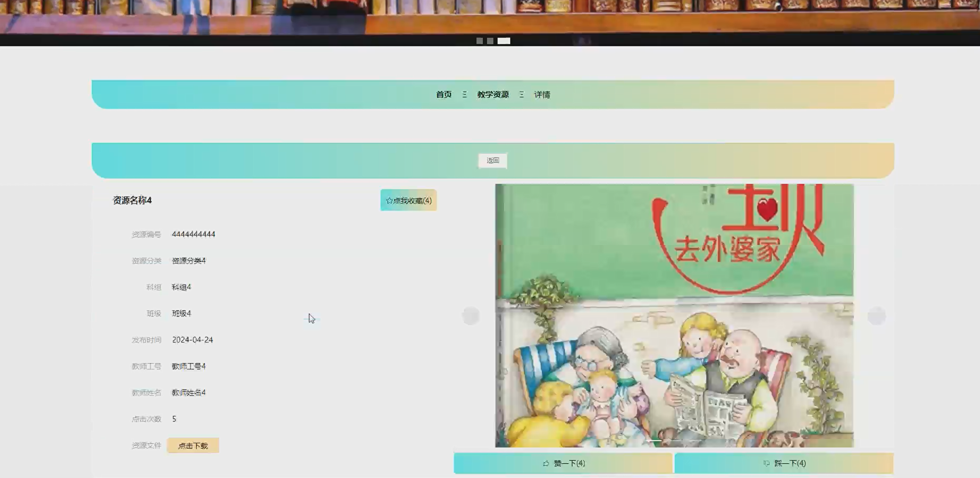Viewport: 980px width, 478px height.
Task: Select the active third banner indicator
Action: pyautogui.click(x=504, y=41)
